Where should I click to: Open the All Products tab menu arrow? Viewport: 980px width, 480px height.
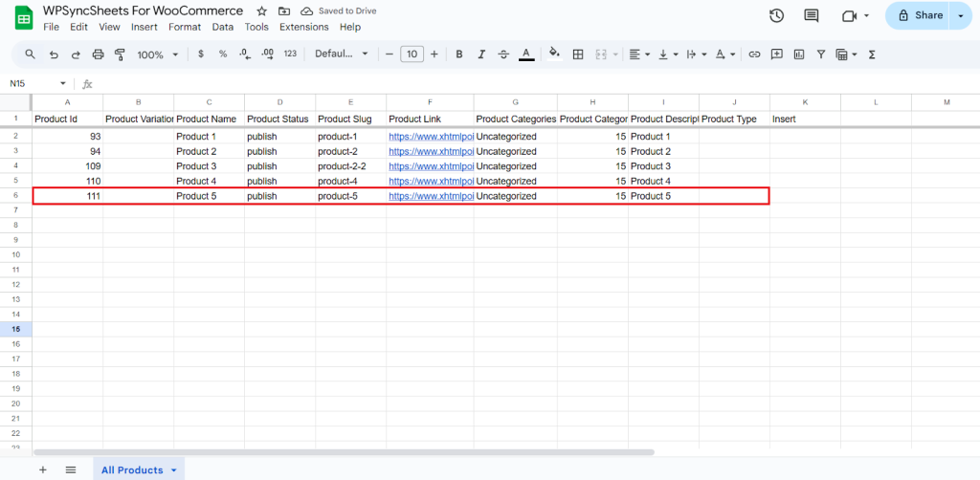pyautogui.click(x=174, y=470)
